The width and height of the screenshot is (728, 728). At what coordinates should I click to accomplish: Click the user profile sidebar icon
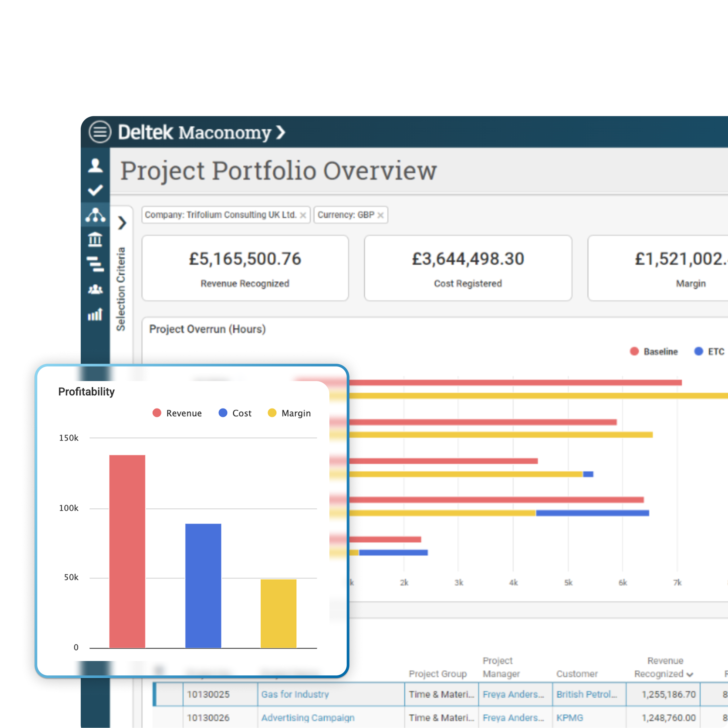pyautogui.click(x=95, y=165)
